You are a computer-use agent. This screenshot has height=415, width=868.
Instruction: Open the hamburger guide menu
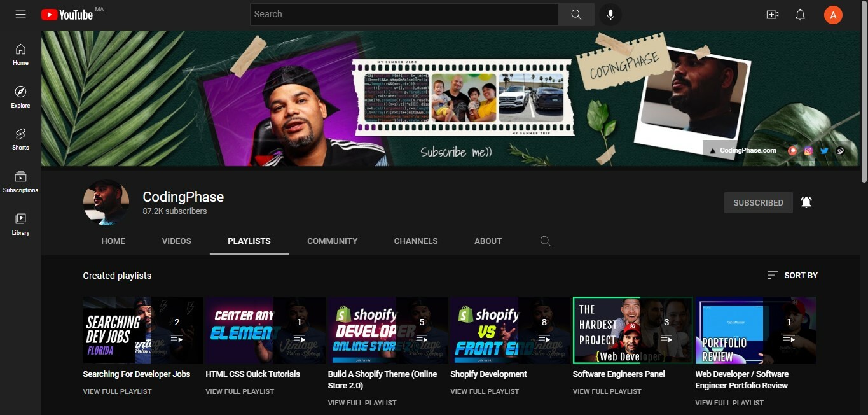[x=20, y=14]
